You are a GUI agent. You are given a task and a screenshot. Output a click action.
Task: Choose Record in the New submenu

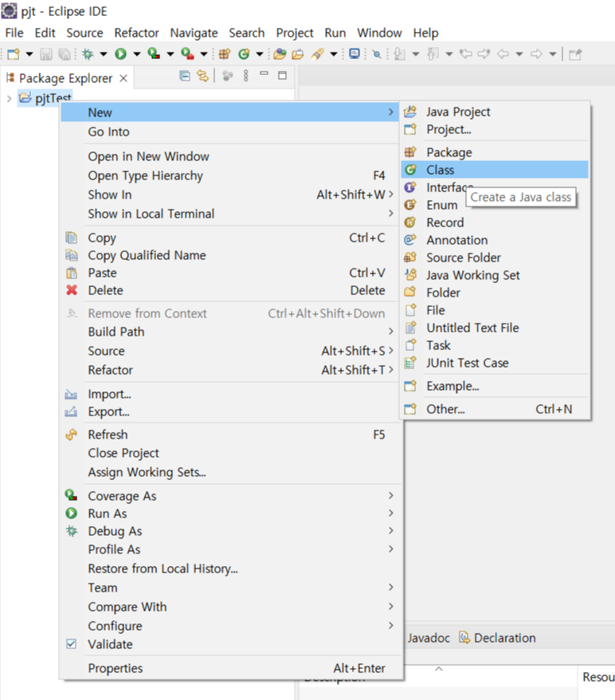click(495, 222)
